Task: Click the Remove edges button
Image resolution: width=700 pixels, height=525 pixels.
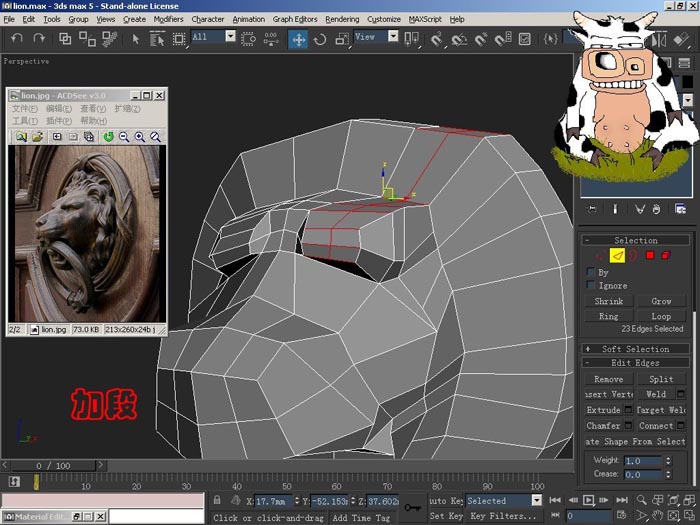Action: (x=608, y=379)
